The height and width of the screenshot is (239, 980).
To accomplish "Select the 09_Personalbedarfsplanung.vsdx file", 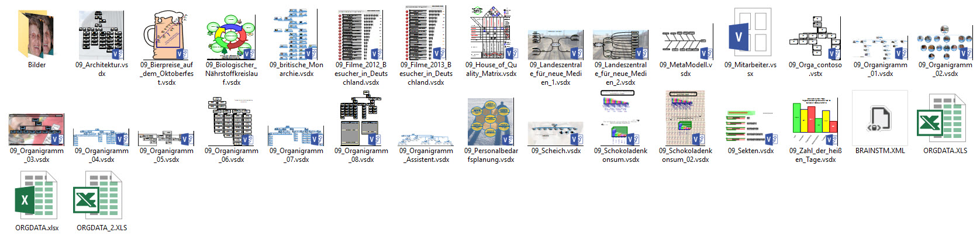I will (491, 122).
